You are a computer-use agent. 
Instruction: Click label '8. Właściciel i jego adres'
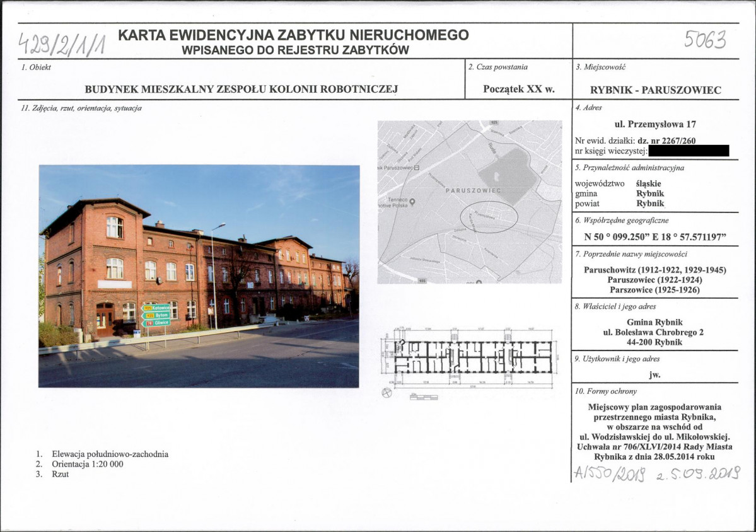[x=615, y=306]
